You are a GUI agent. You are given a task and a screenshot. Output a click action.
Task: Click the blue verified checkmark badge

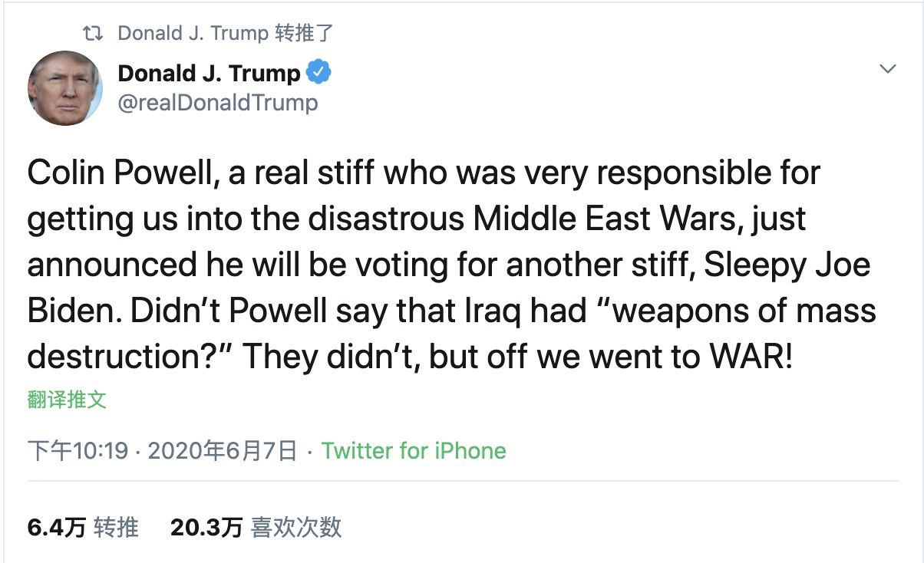point(318,71)
